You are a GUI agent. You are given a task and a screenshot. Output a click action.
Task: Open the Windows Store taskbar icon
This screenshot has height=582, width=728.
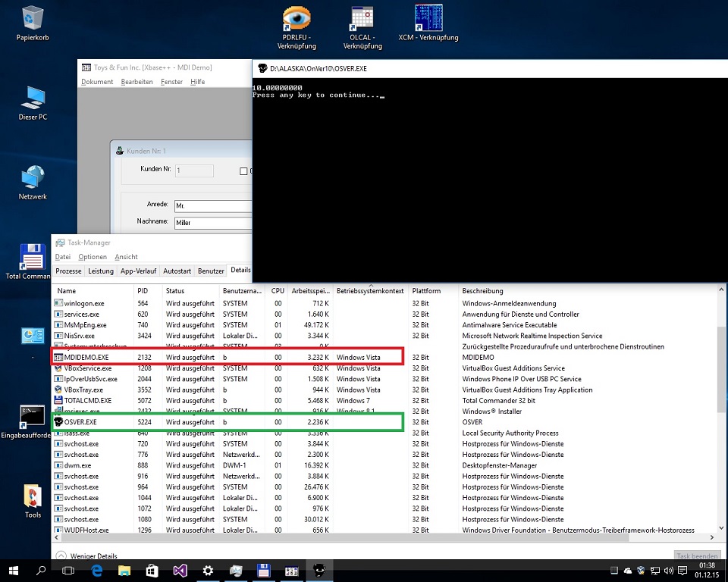(152, 571)
